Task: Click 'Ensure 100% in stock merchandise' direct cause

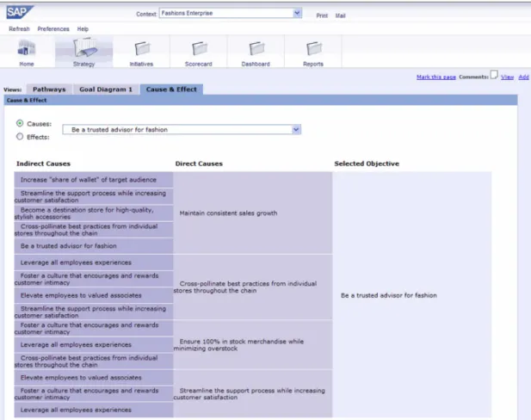Action: [253, 345]
